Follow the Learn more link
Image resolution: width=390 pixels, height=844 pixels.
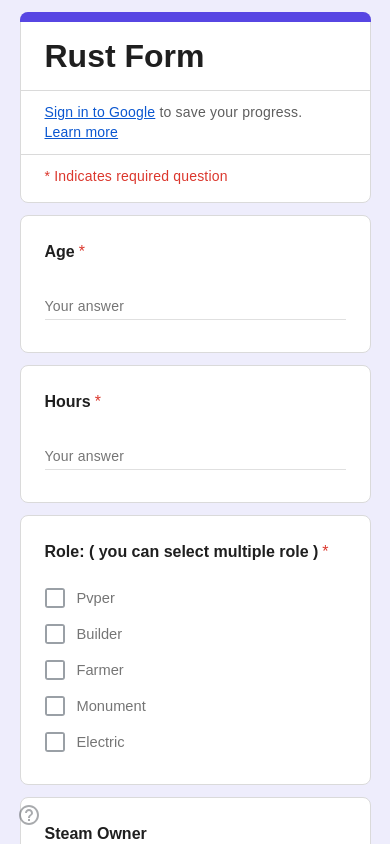coord(81,132)
